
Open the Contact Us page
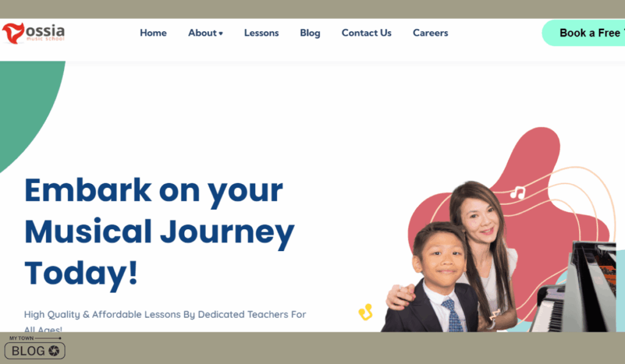pyautogui.click(x=366, y=33)
